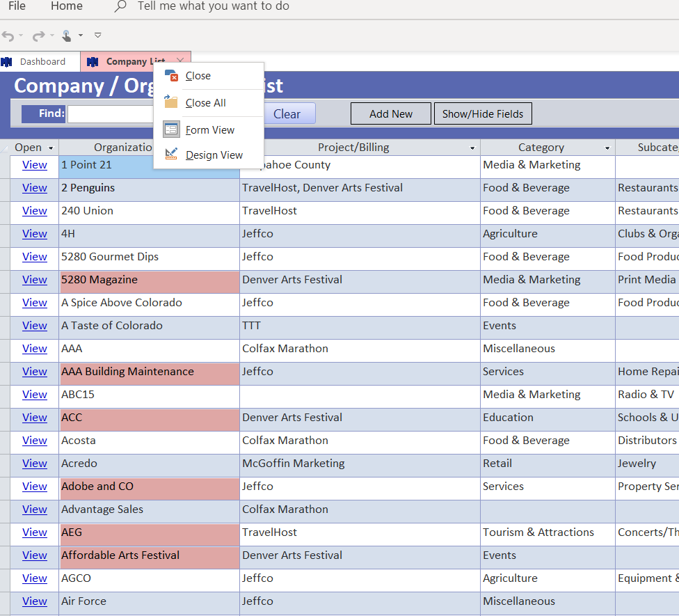
Task: Open the Open column filter dropdown
Action: click(51, 148)
